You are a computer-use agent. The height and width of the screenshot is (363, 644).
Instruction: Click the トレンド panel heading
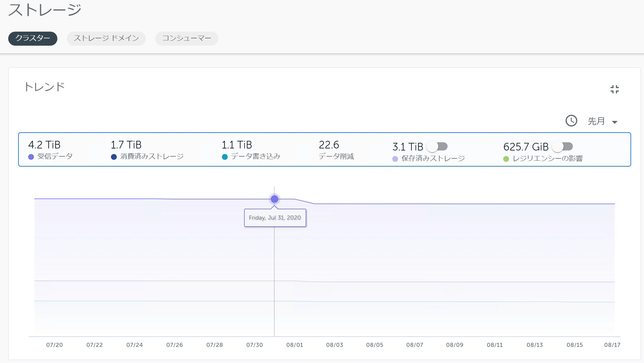click(x=44, y=87)
